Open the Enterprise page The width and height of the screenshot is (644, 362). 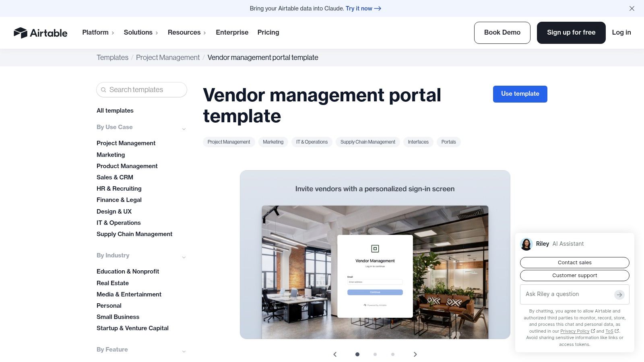[232, 33]
